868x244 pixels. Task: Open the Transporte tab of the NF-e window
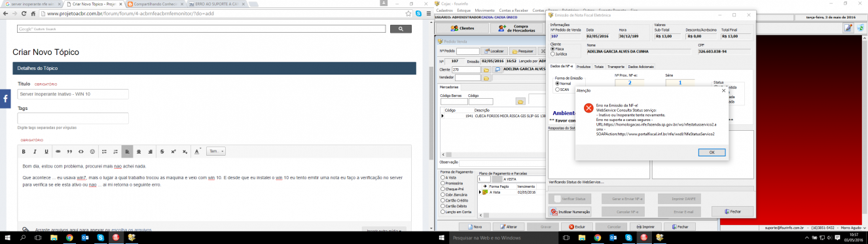tap(616, 66)
